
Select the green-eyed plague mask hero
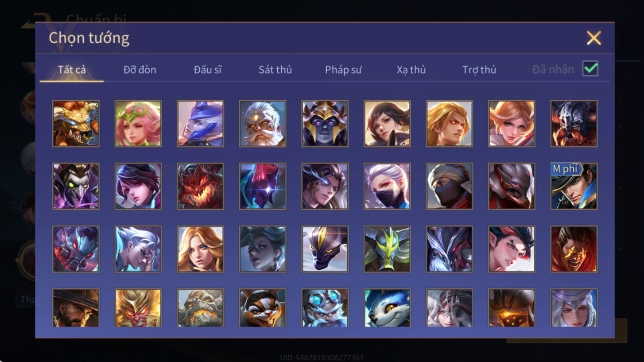(x=76, y=186)
